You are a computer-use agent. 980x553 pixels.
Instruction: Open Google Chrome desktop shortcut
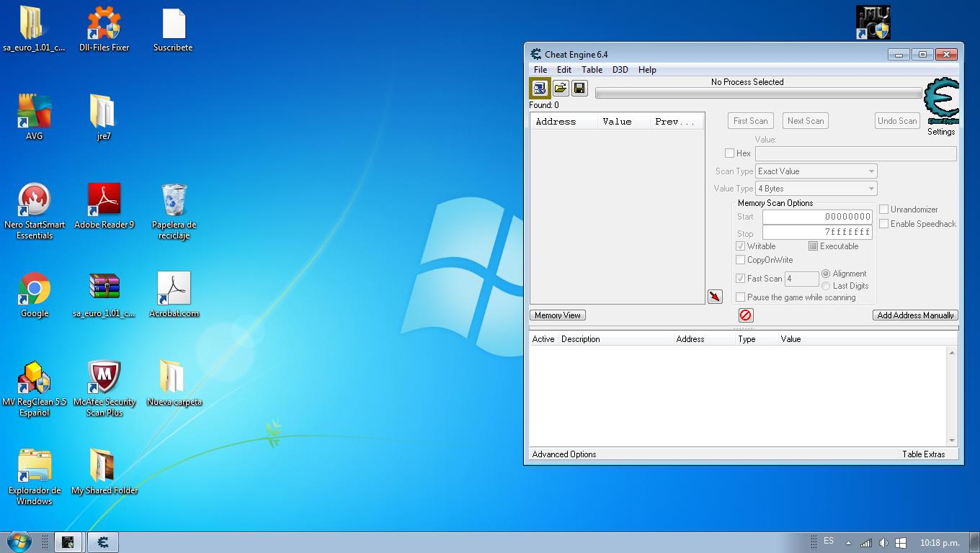[x=34, y=289]
